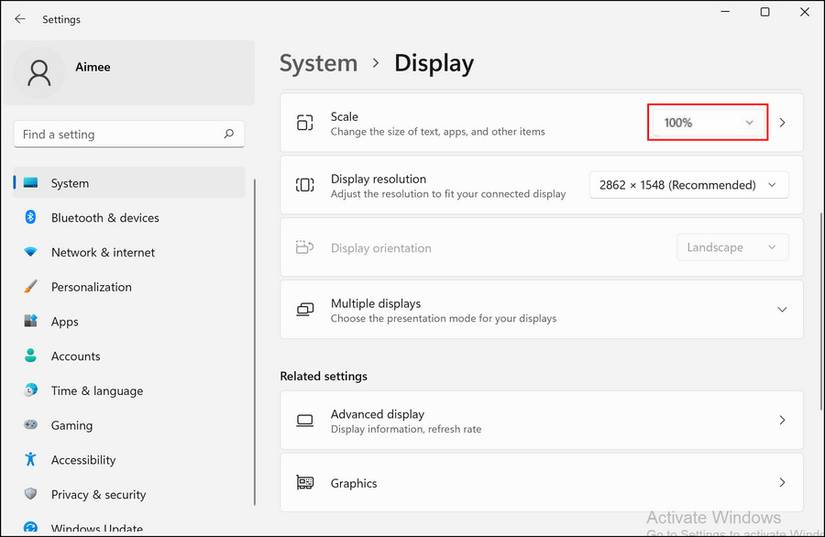825x537 pixels.
Task: Click the Advanced display label
Action: point(377,414)
